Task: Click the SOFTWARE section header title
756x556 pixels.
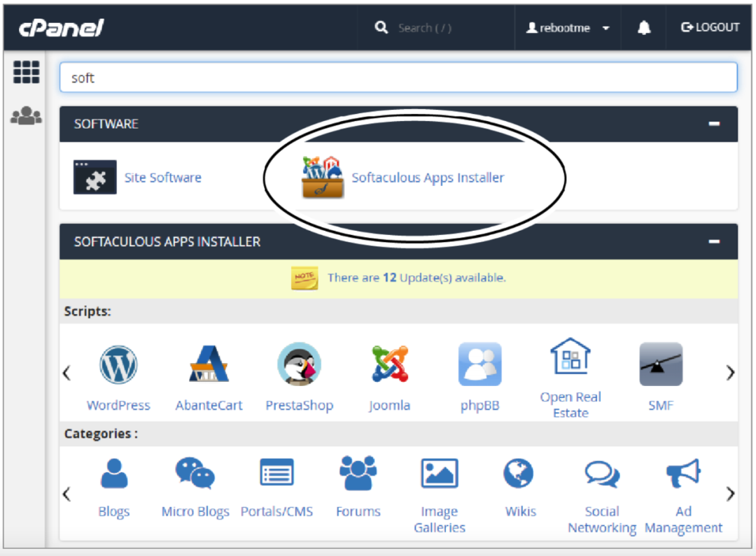Action: 106,124
